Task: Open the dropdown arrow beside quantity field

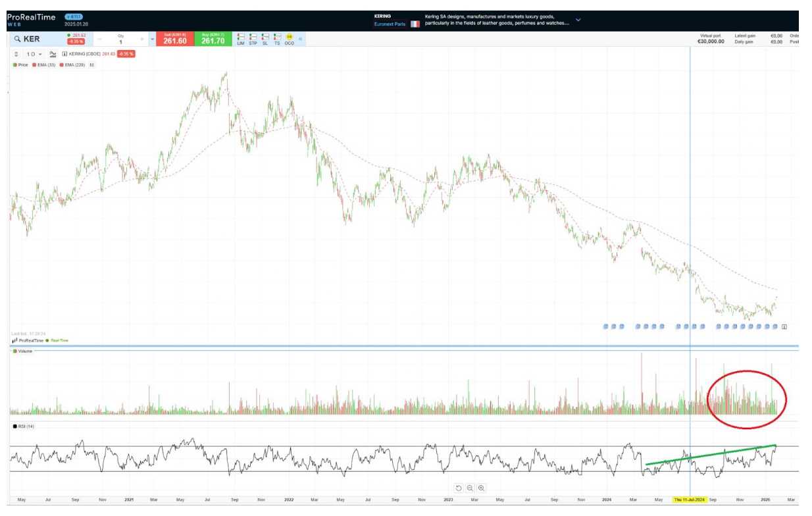Action: tap(152, 39)
